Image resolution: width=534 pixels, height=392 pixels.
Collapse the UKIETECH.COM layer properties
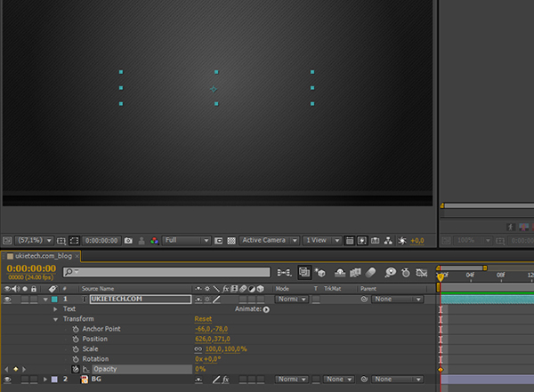(45, 300)
